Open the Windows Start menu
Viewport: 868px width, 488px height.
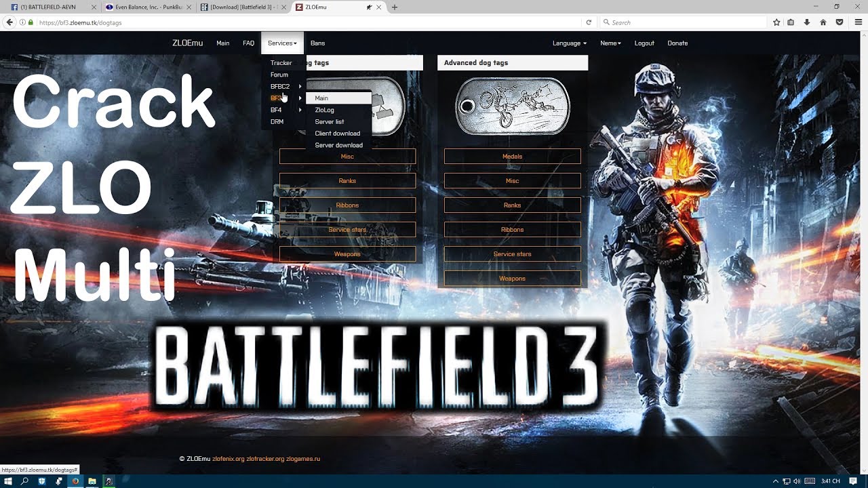(x=9, y=481)
